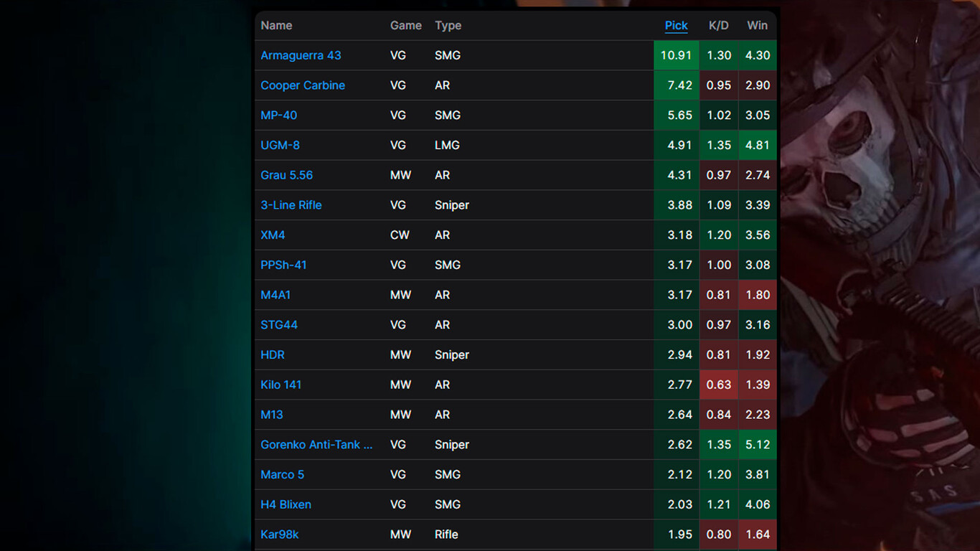
Task: Sort the table by Type header
Action: [448, 26]
